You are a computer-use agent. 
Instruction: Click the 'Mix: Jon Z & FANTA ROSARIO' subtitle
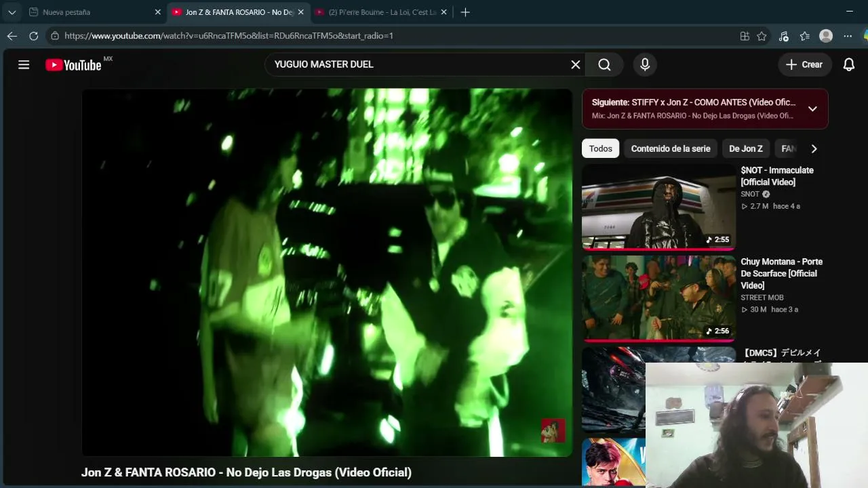[x=692, y=116]
